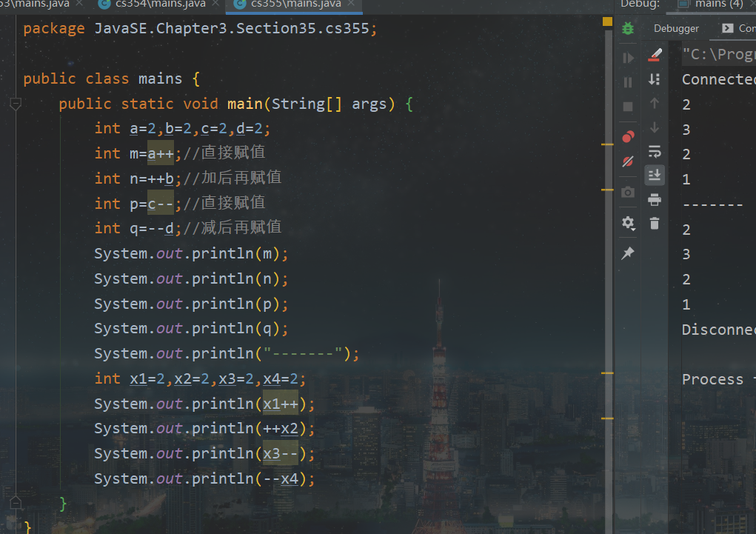Click the Process finished line in console
Viewport: 756px width, 534px height.
coord(719,379)
